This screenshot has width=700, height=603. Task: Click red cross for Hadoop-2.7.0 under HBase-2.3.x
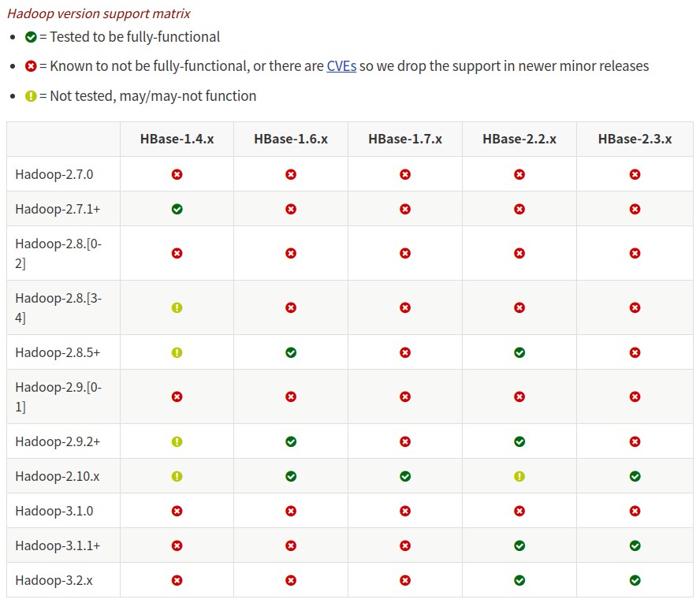[x=635, y=174]
